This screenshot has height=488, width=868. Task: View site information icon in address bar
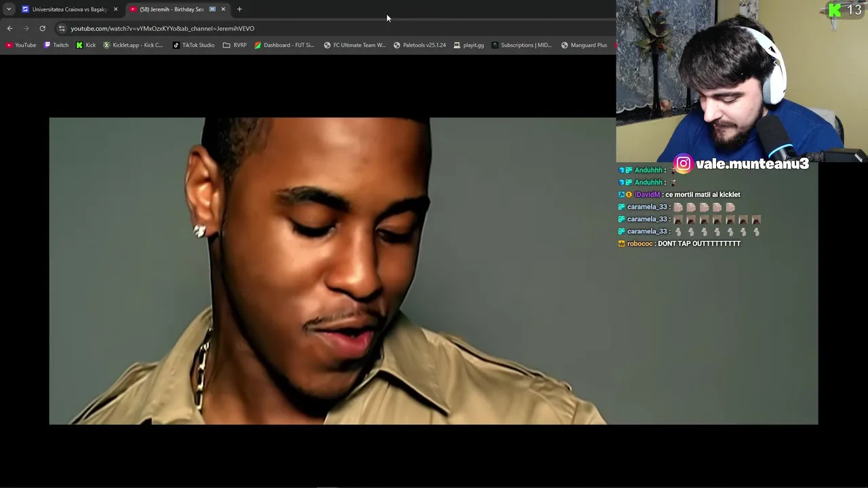[x=62, y=28]
